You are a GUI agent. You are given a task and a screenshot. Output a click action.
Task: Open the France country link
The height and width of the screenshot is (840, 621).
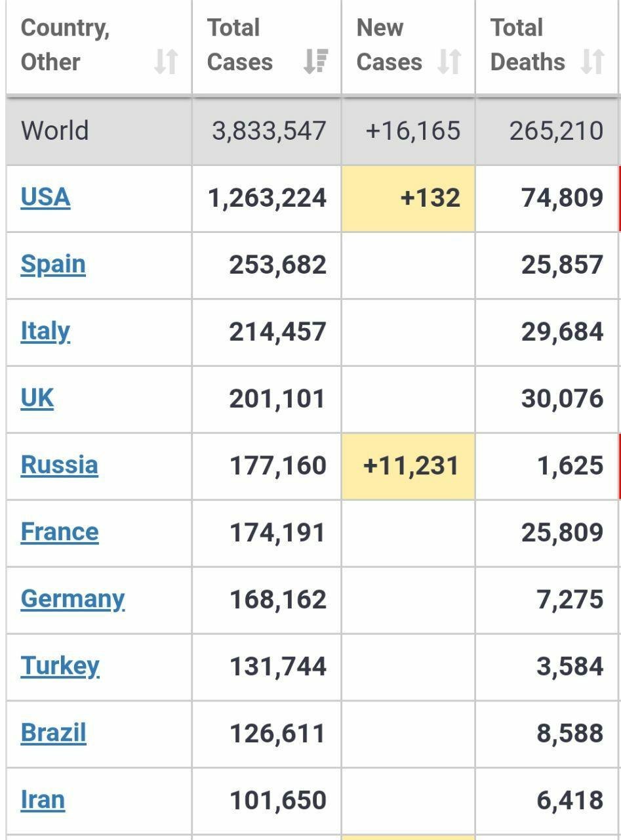60,532
